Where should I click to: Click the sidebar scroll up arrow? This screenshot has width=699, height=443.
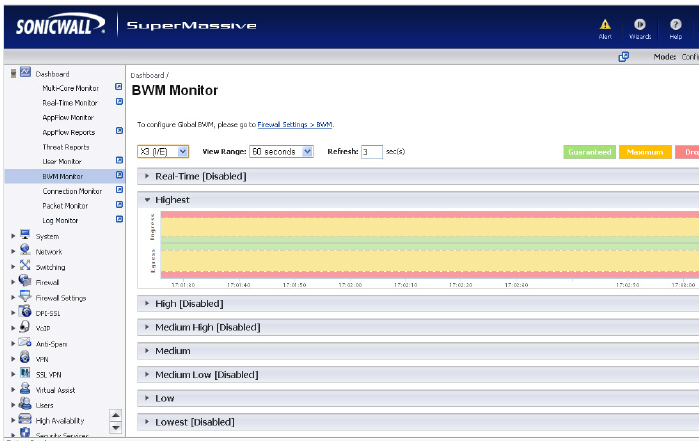(x=115, y=415)
